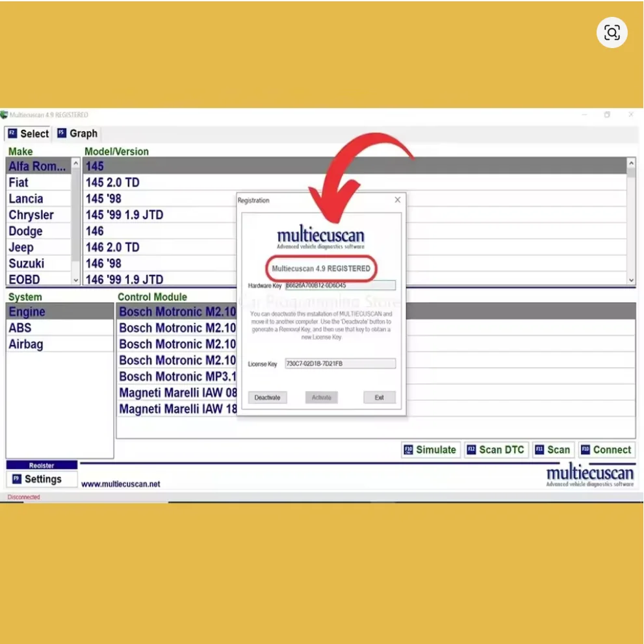Click the F11 icon on the Scan button
The width and height of the screenshot is (644, 644).
pos(539,450)
